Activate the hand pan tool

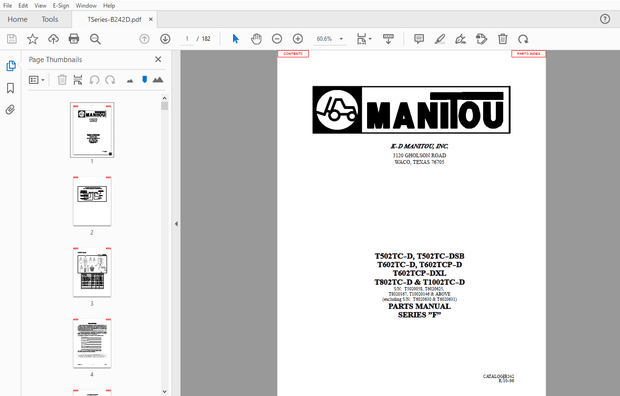256,39
